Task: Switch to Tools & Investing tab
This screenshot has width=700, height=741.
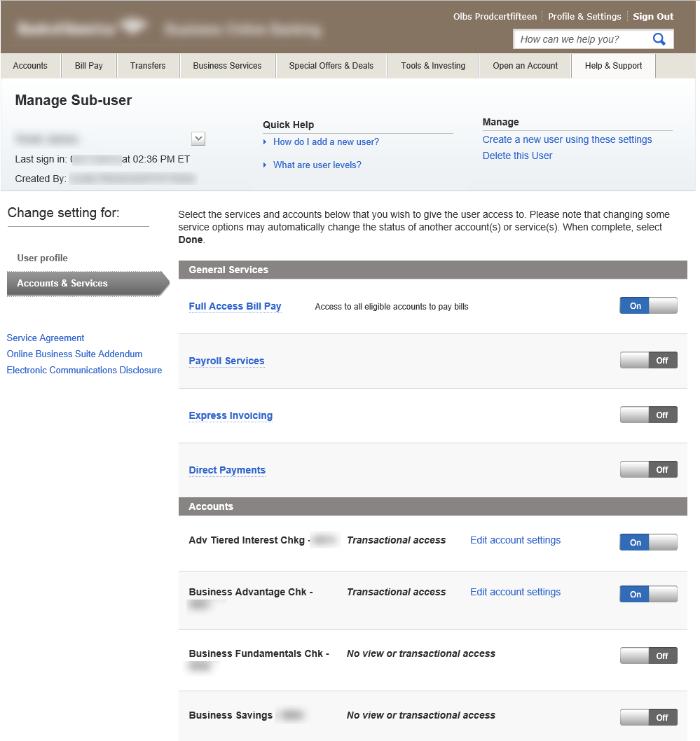Action: coord(433,66)
